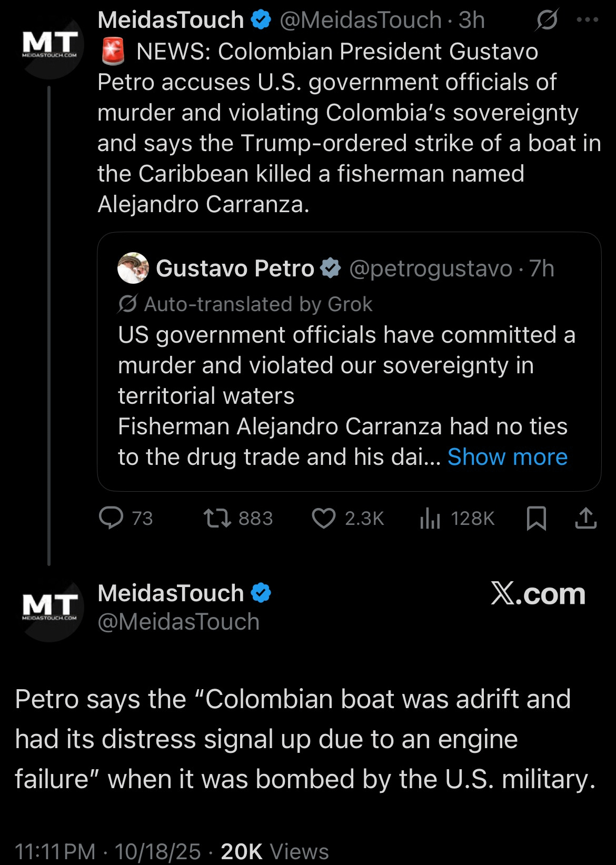This screenshot has width=616, height=865.
Task: Tap the Grok icon beside the timestamp
Action: (x=547, y=21)
